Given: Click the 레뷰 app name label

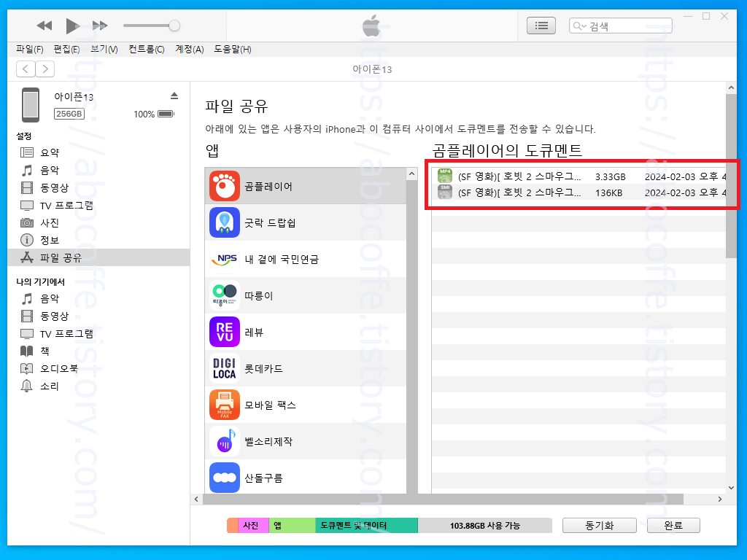Looking at the screenshot, I should (x=254, y=332).
